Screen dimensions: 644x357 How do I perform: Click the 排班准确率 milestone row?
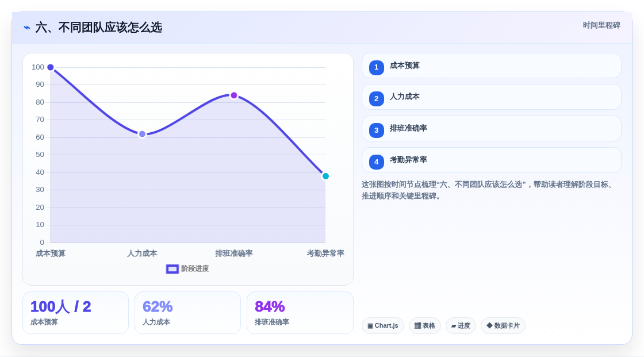[x=491, y=129]
